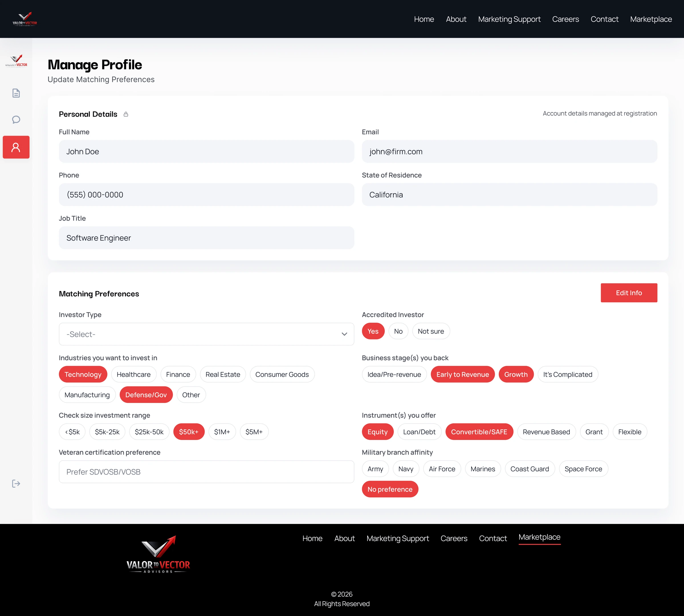This screenshot has width=684, height=616.
Task: Choose Not sure for Accredited Investor
Action: click(431, 331)
